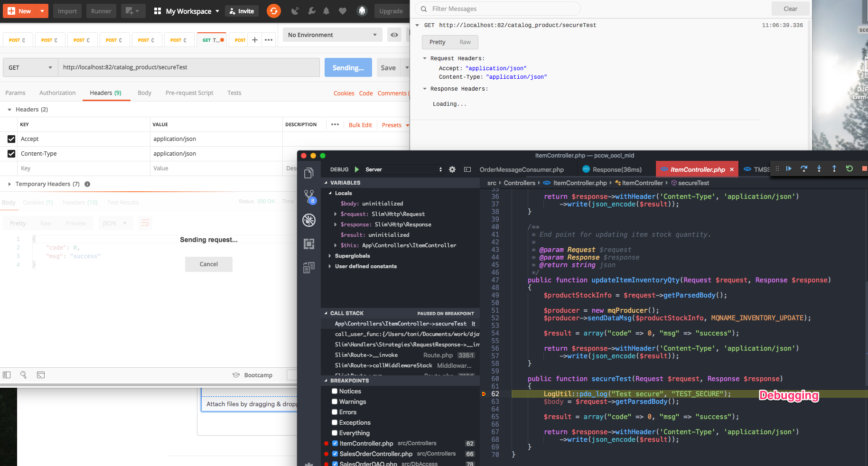Open environment quick look with the eye icon

pos(394,34)
